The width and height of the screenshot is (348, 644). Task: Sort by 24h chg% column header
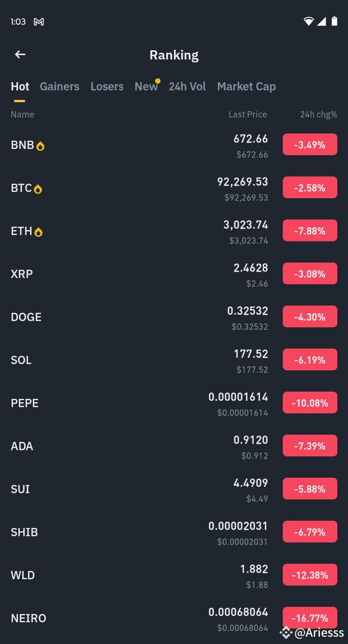[x=319, y=115]
